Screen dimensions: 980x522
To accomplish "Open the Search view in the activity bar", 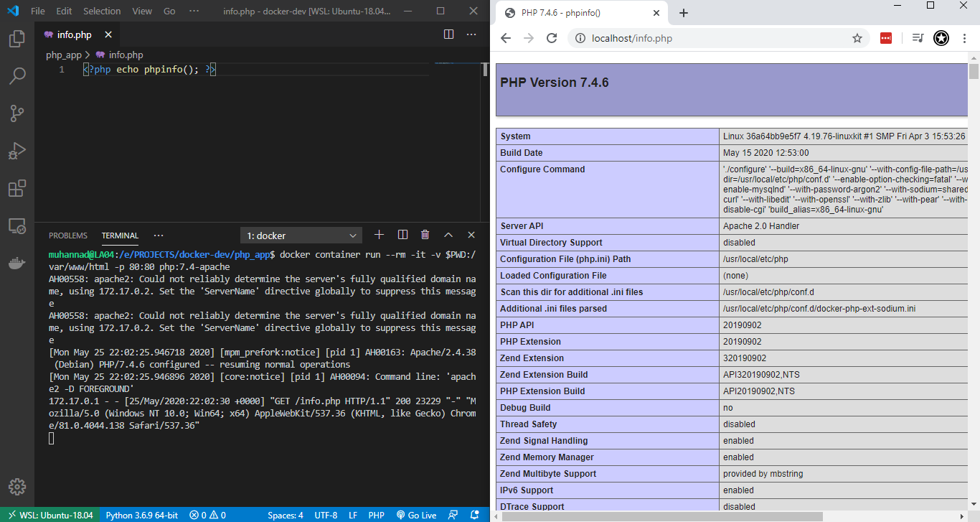I will pos(17,75).
